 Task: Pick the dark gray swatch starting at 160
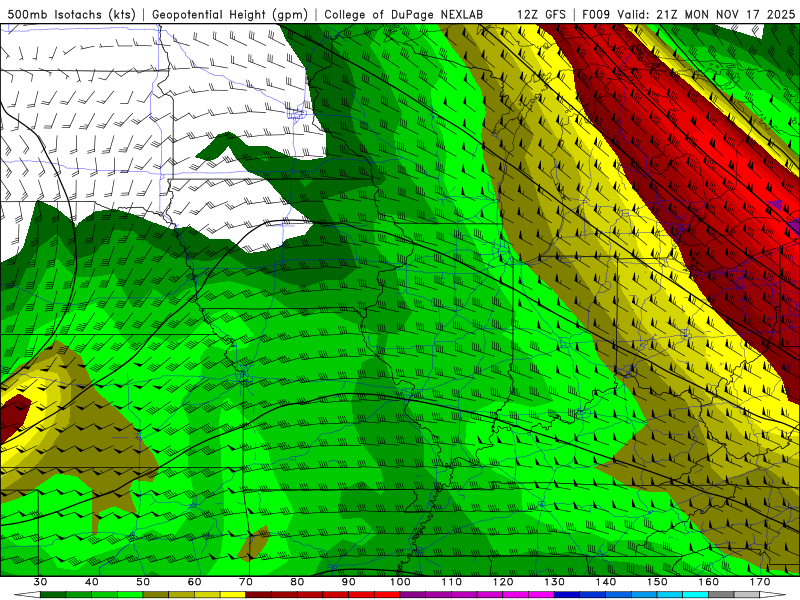point(721,594)
